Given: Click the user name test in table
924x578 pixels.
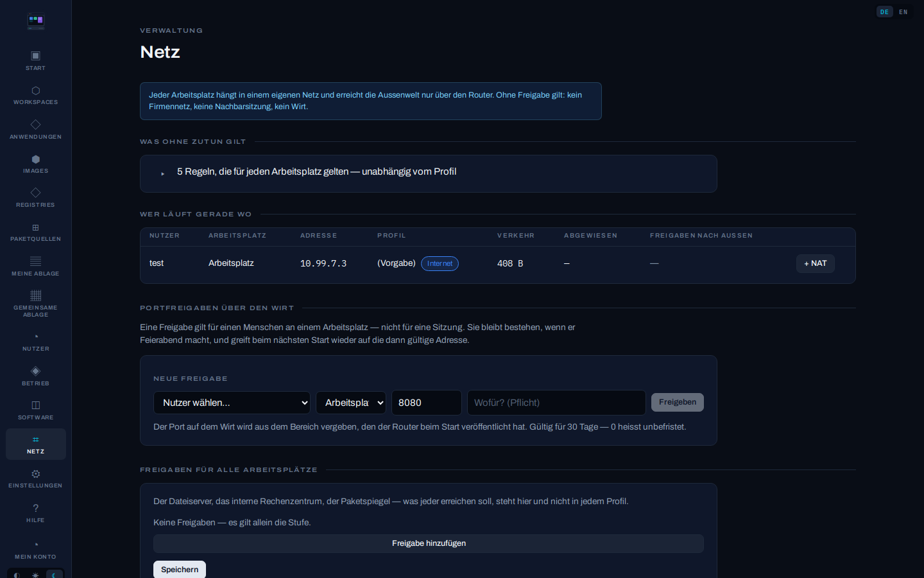Looking at the screenshot, I should 157,263.
